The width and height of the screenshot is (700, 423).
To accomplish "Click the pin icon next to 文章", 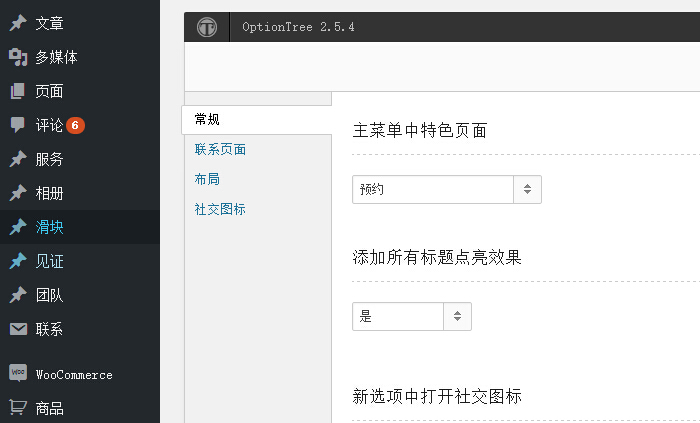I will coord(18,23).
